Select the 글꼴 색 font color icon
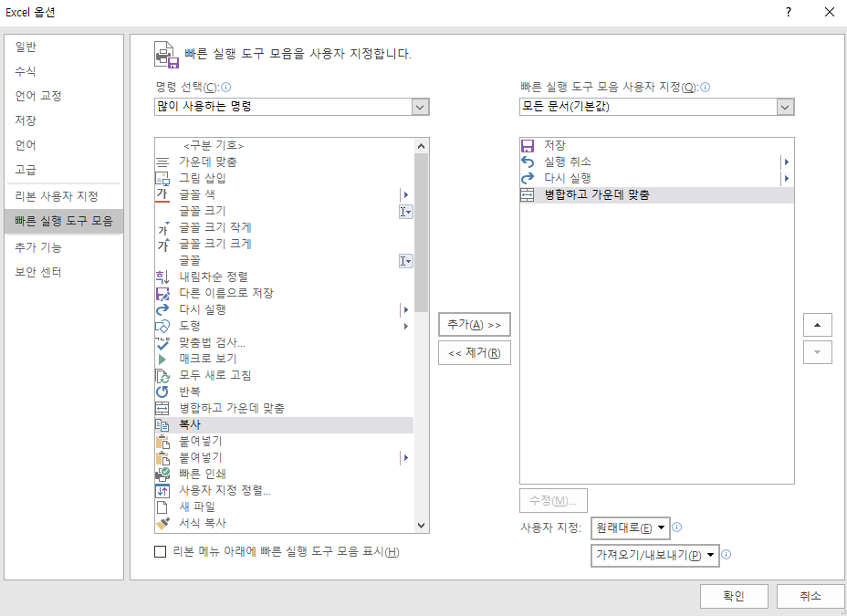Viewport: 847px width, 616px height. (162, 195)
